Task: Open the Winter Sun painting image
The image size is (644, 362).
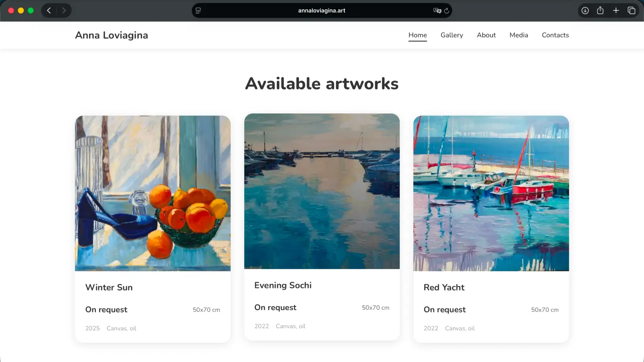Action: pyautogui.click(x=153, y=193)
